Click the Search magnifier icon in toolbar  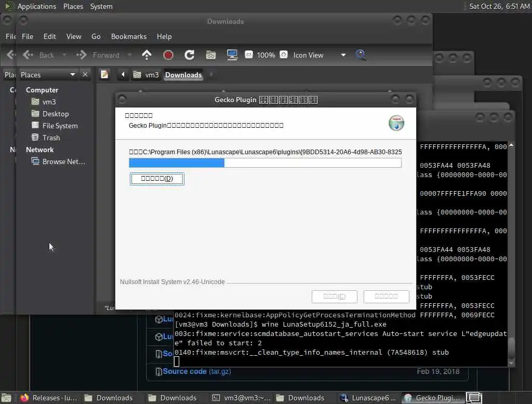tap(361, 55)
